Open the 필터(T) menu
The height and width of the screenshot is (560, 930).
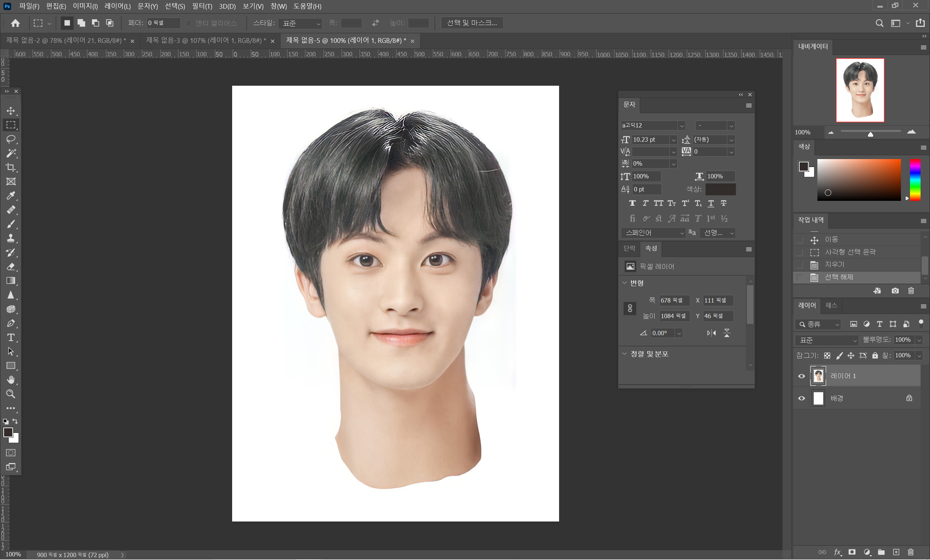(x=202, y=6)
